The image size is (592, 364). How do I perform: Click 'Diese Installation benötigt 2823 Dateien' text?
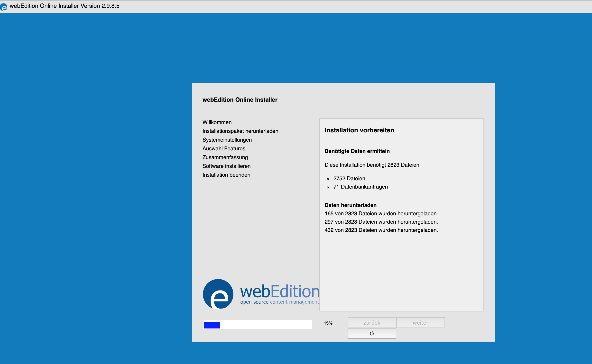point(372,165)
